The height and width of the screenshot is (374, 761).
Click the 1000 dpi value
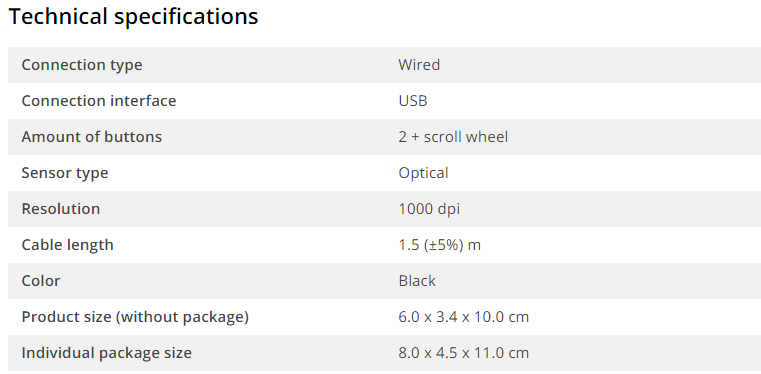pos(429,209)
